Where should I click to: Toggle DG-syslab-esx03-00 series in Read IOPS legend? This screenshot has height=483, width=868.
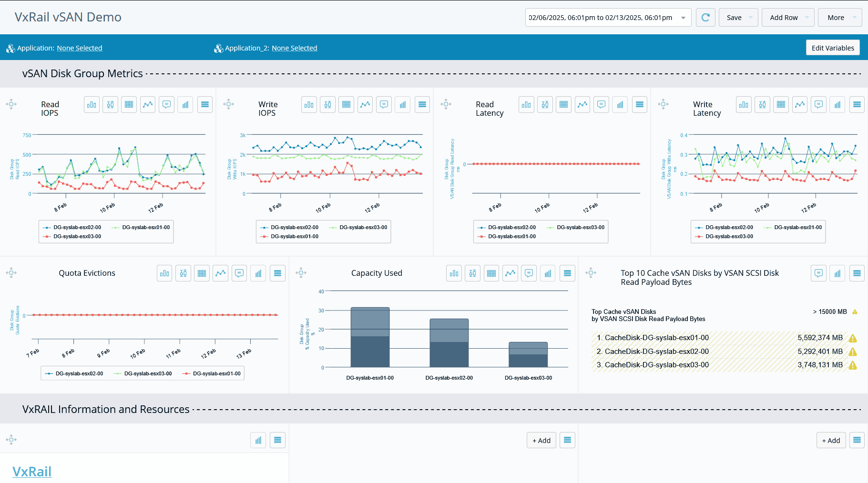[71, 237]
